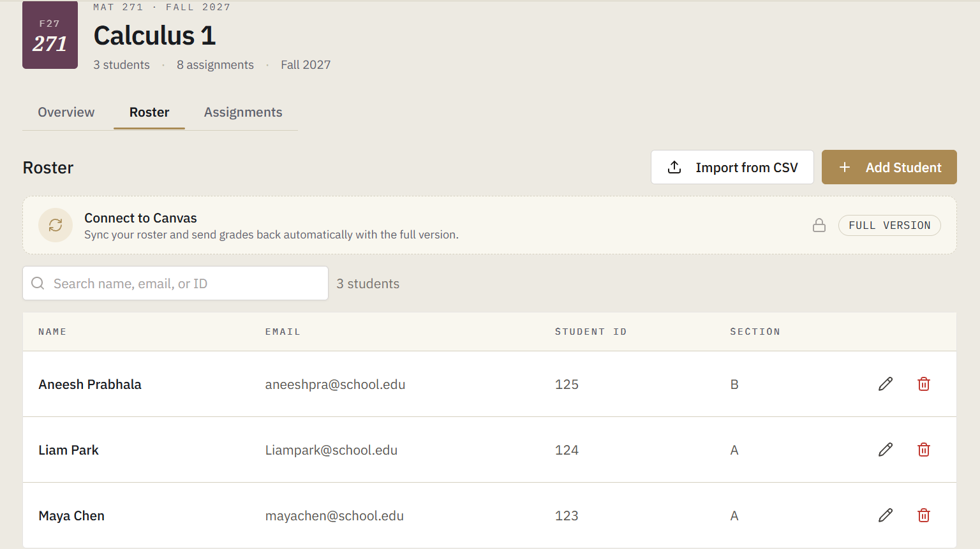Click the 8 assignments label
980x549 pixels.
(215, 65)
